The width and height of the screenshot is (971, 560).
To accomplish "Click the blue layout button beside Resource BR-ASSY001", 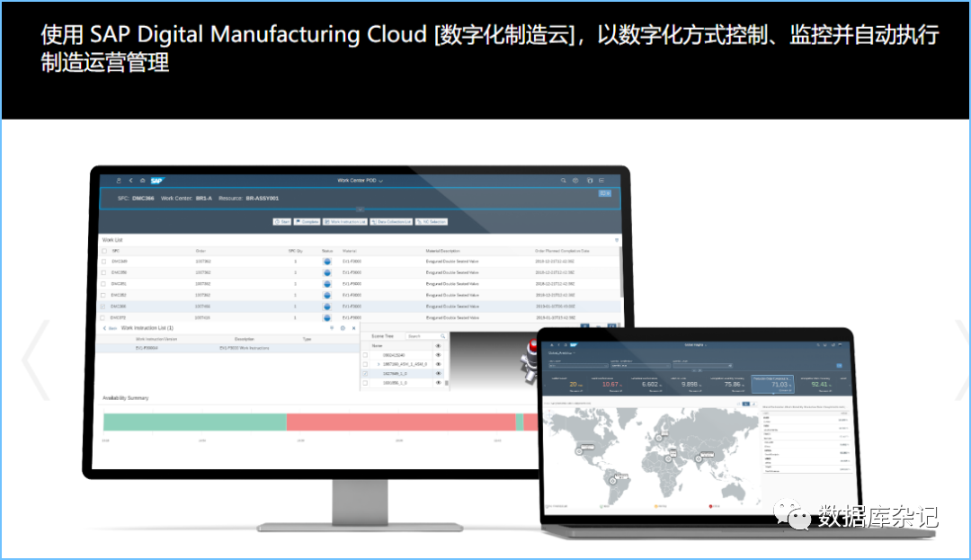I will (604, 193).
